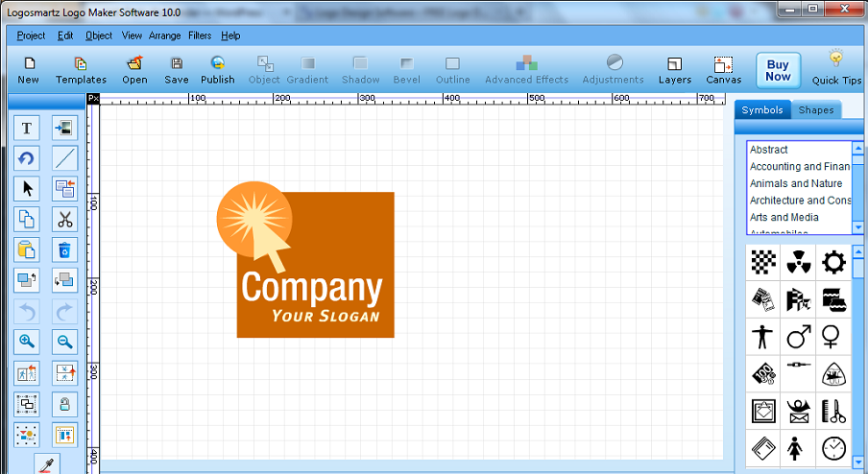The image size is (868, 474).
Task: Click the Copy icon in the toolbox
Action: (x=27, y=220)
